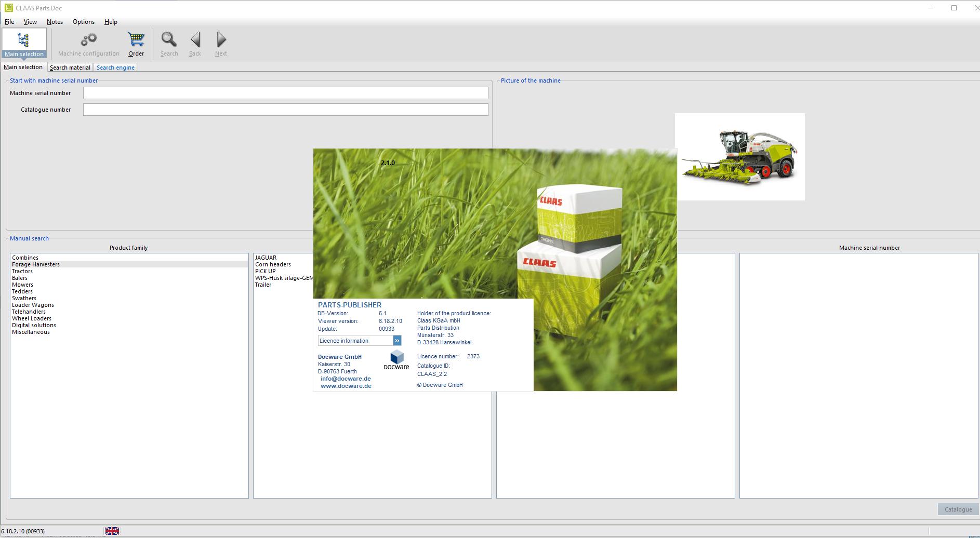The image size is (980, 538).
Task: Go Back with the left arrow icon
Action: [195, 40]
